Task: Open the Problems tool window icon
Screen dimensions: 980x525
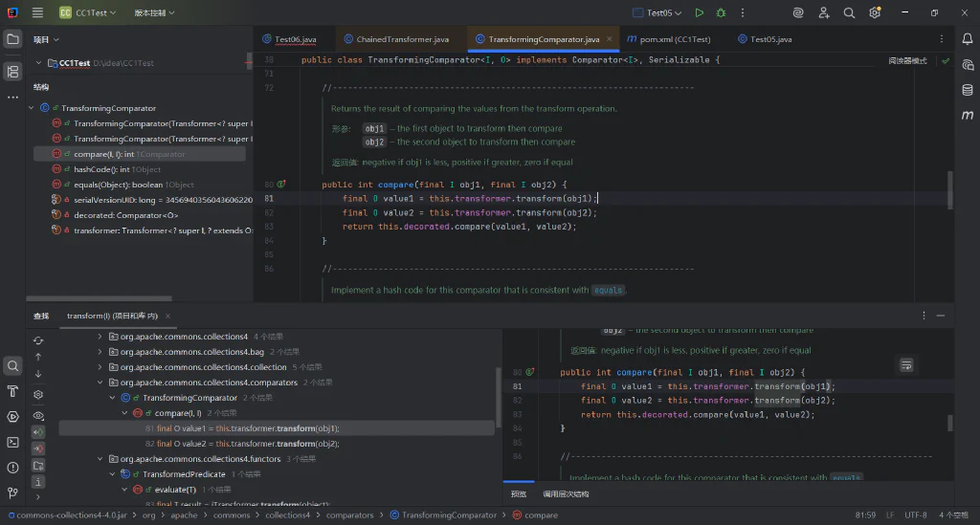Action: coord(12,468)
